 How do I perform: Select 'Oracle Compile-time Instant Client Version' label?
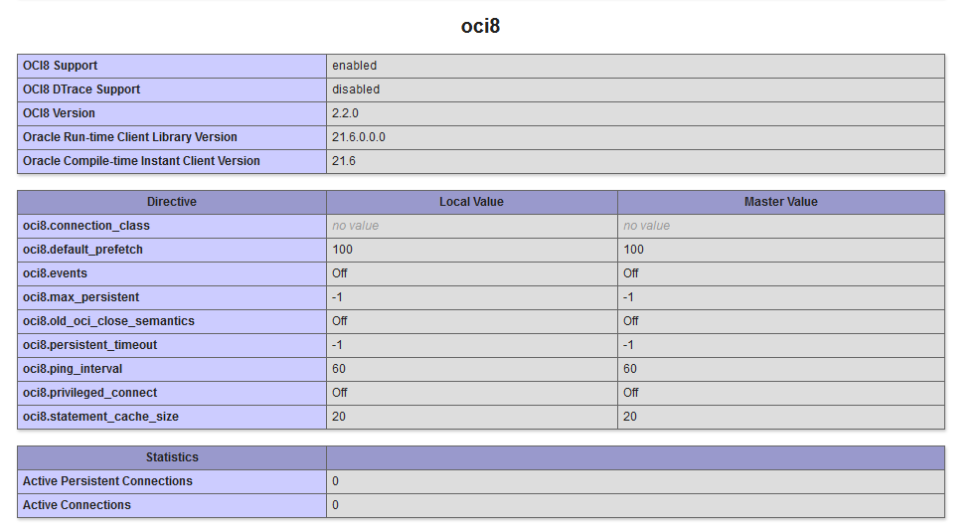tap(141, 161)
